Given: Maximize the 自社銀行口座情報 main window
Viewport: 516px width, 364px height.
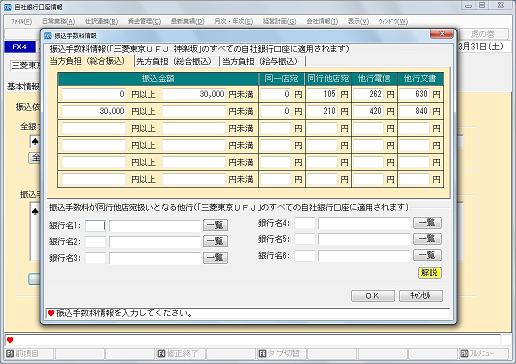Looking at the screenshot, I should 482,6.
